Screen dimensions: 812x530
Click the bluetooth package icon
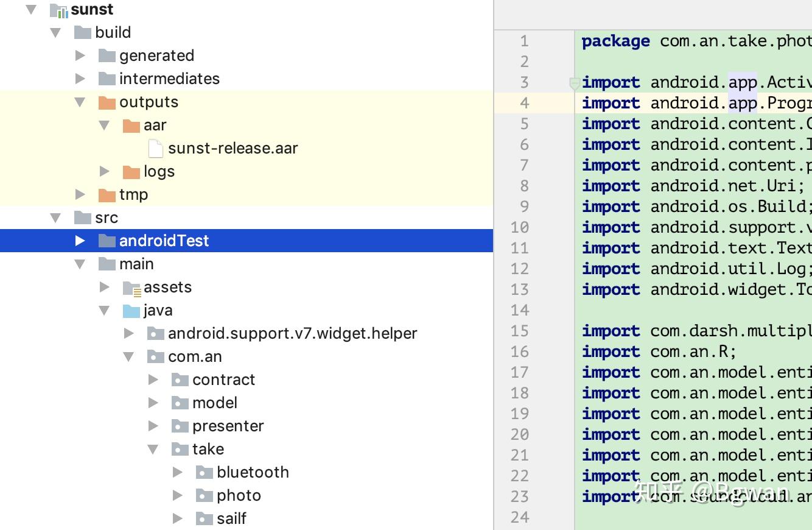[205, 473]
